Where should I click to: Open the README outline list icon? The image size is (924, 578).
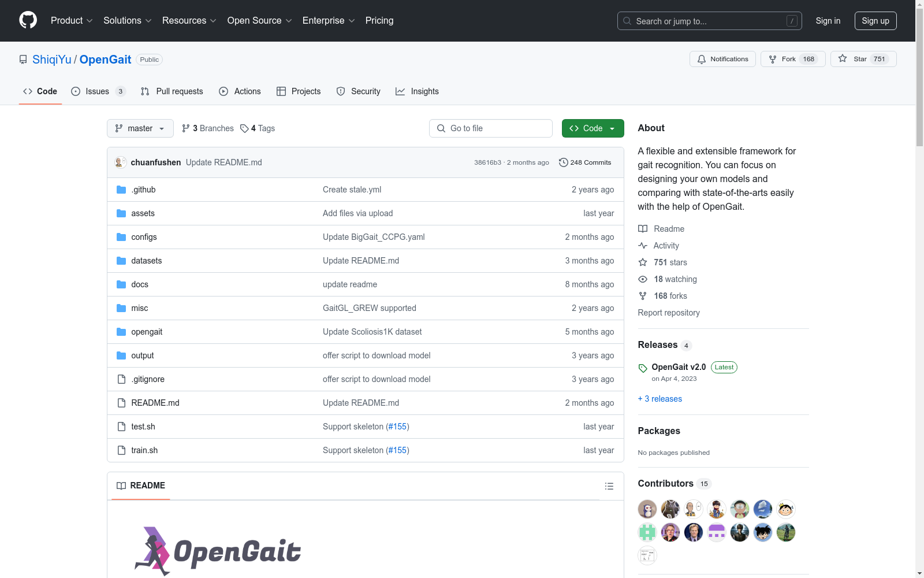pyautogui.click(x=609, y=486)
